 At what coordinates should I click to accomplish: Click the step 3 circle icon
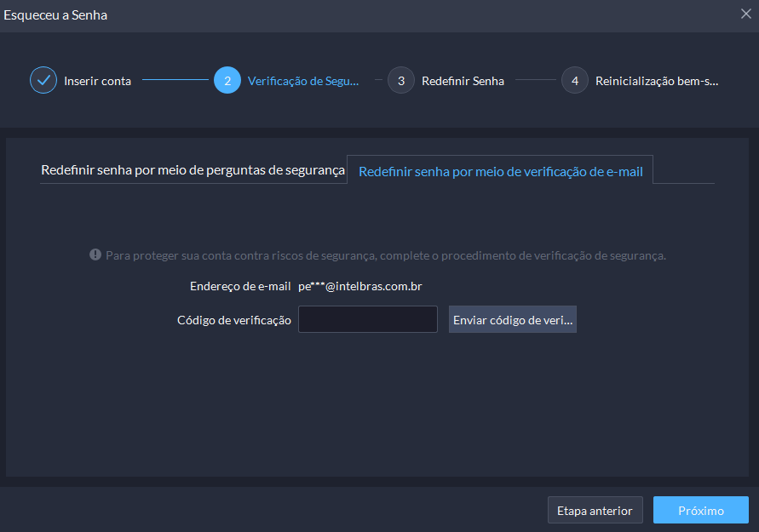(x=401, y=80)
